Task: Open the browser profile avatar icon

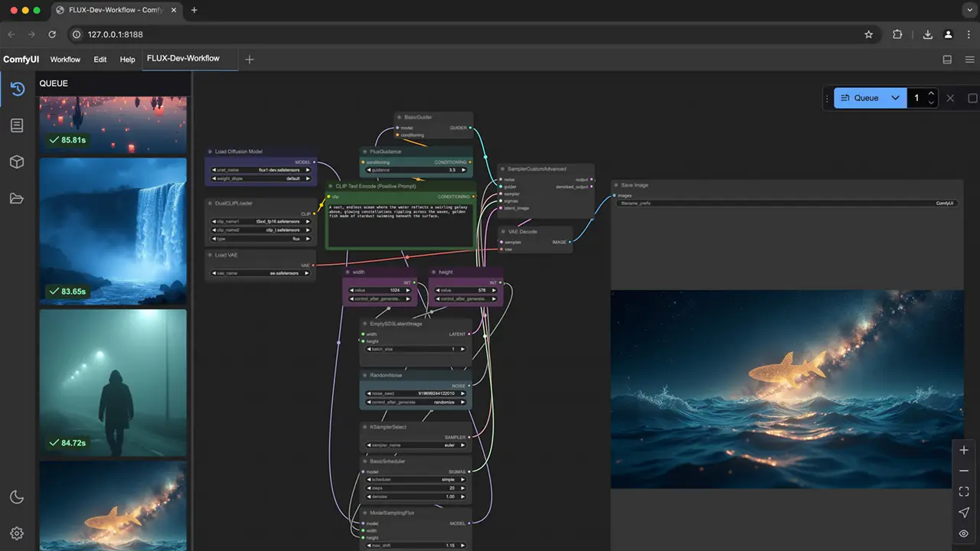Action: tap(948, 34)
